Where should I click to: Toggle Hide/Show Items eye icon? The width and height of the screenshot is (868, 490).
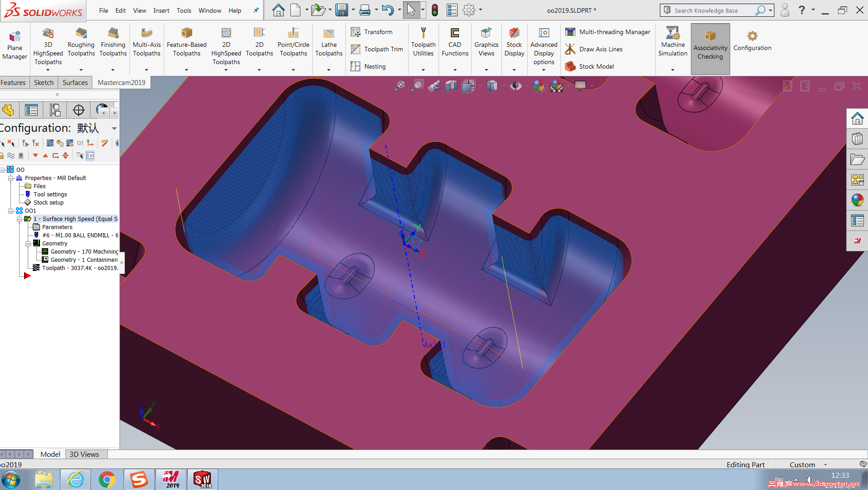pyautogui.click(x=516, y=85)
